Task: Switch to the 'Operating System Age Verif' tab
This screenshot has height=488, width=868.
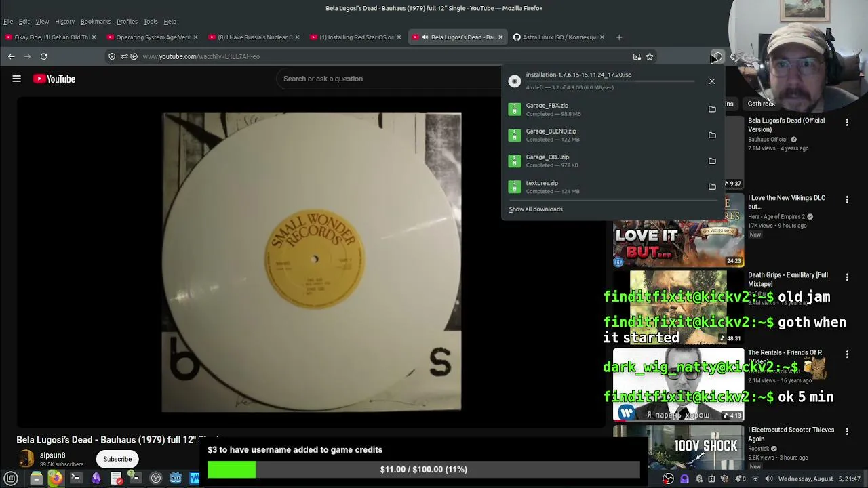Action: point(153,37)
